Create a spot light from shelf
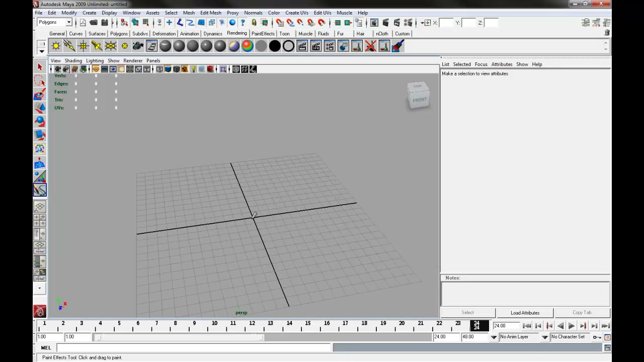The width and height of the screenshot is (644, 362). point(97,46)
